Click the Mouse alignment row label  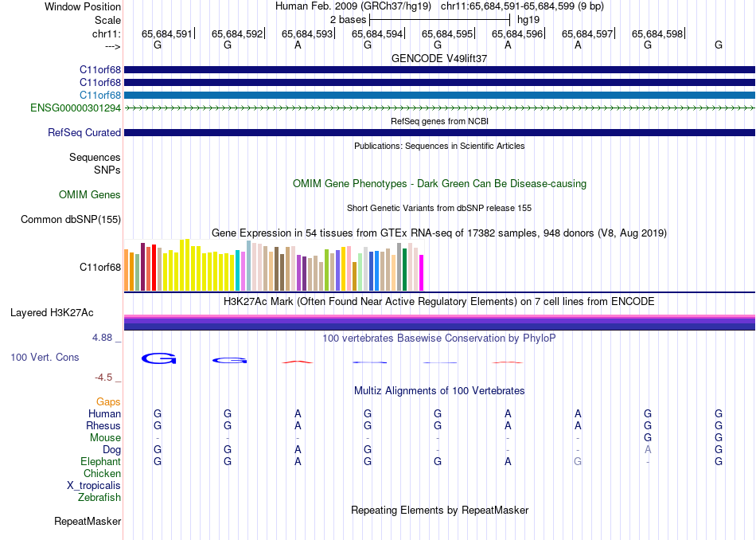[105, 438]
